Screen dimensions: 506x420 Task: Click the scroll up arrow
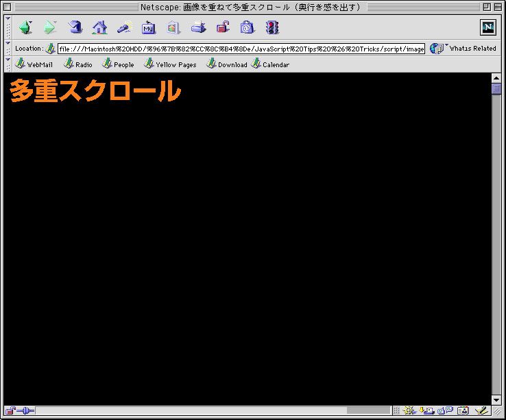click(x=496, y=78)
